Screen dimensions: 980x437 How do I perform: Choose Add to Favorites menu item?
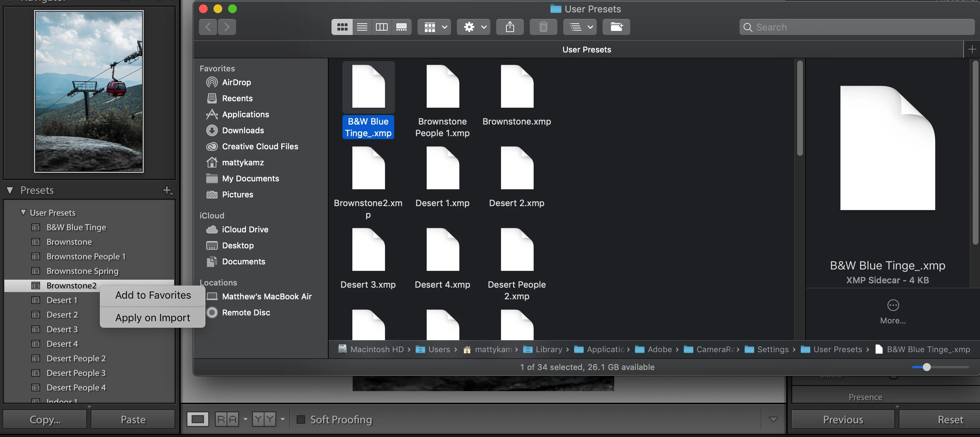coord(153,295)
